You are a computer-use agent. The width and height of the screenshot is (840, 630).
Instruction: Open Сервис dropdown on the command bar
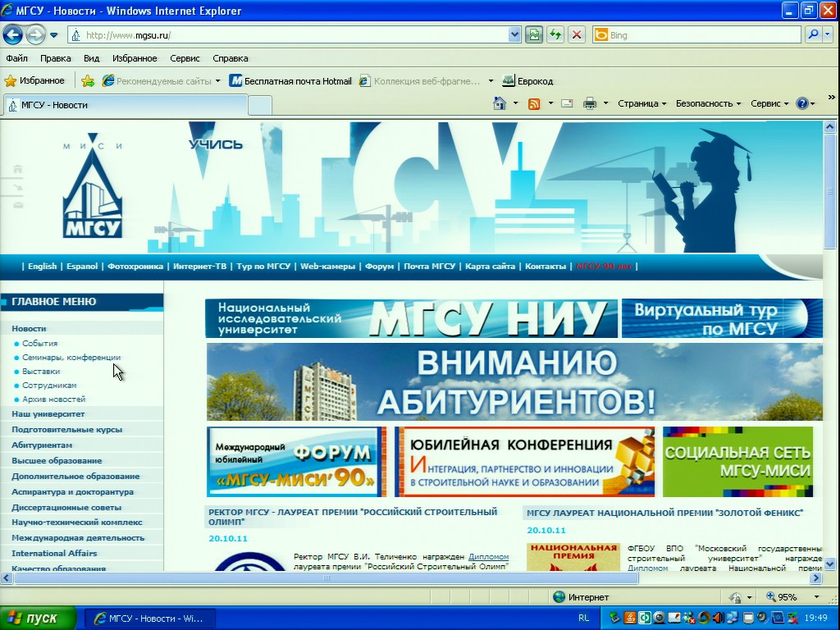pos(769,103)
